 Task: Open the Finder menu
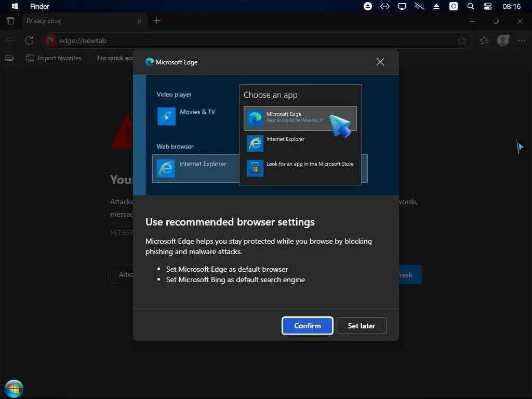[x=39, y=6]
